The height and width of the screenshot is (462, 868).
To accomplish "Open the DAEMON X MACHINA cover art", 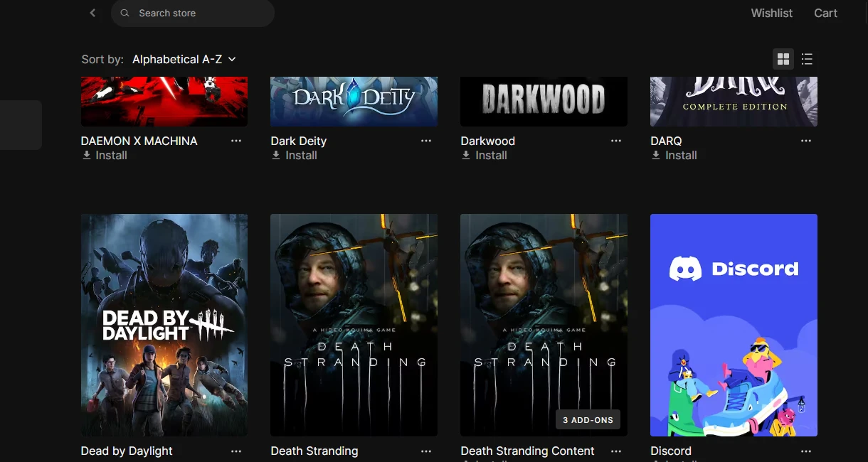I will pos(164,101).
